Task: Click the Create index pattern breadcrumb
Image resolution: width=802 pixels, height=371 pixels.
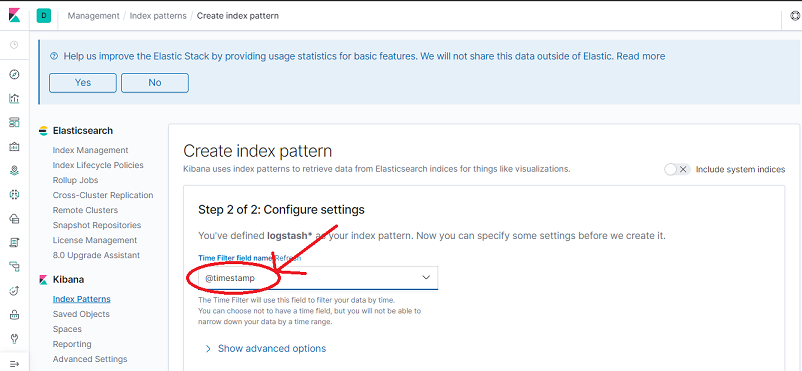Action: [x=238, y=16]
